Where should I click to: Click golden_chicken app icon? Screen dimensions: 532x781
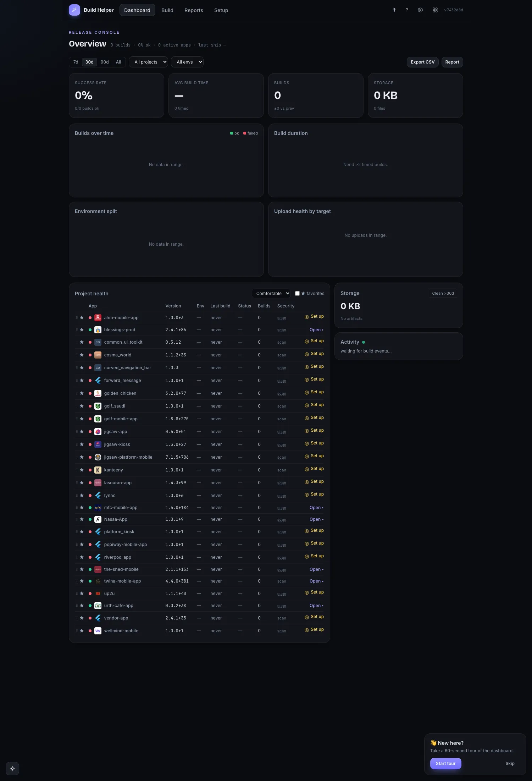[98, 393]
